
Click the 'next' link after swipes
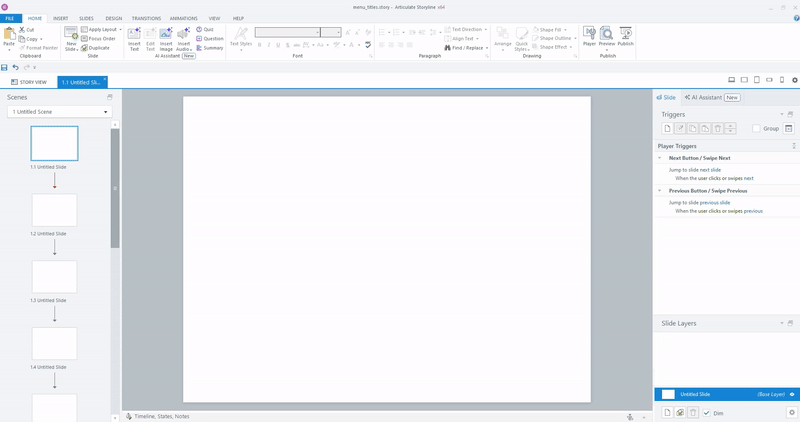(748, 179)
